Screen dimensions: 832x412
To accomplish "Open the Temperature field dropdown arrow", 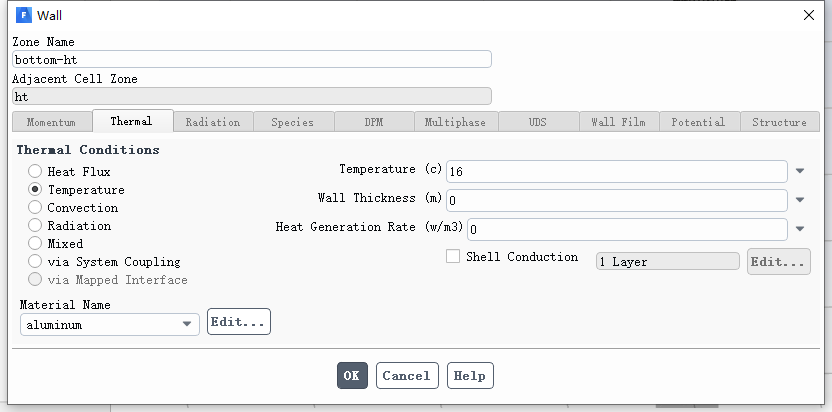I will (x=800, y=171).
